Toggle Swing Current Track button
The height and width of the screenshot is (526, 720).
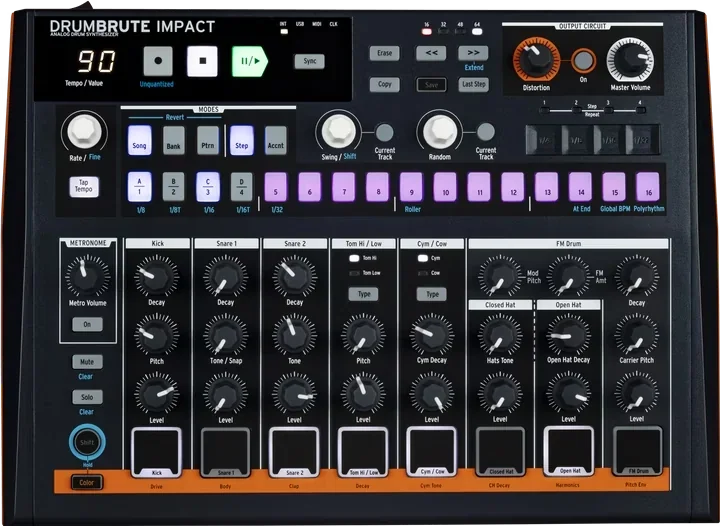click(384, 133)
